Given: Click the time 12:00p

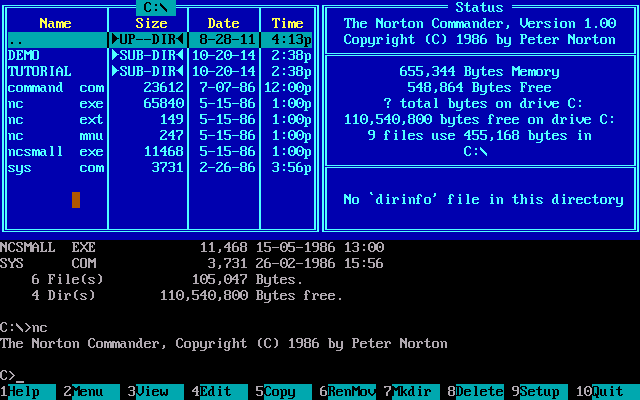Looking at the screenshot, I should pos(288,87).
